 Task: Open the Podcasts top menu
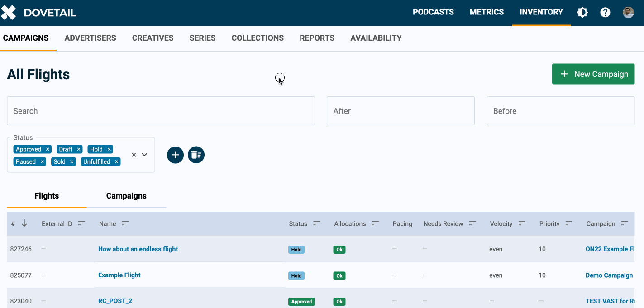click(433, 12)
